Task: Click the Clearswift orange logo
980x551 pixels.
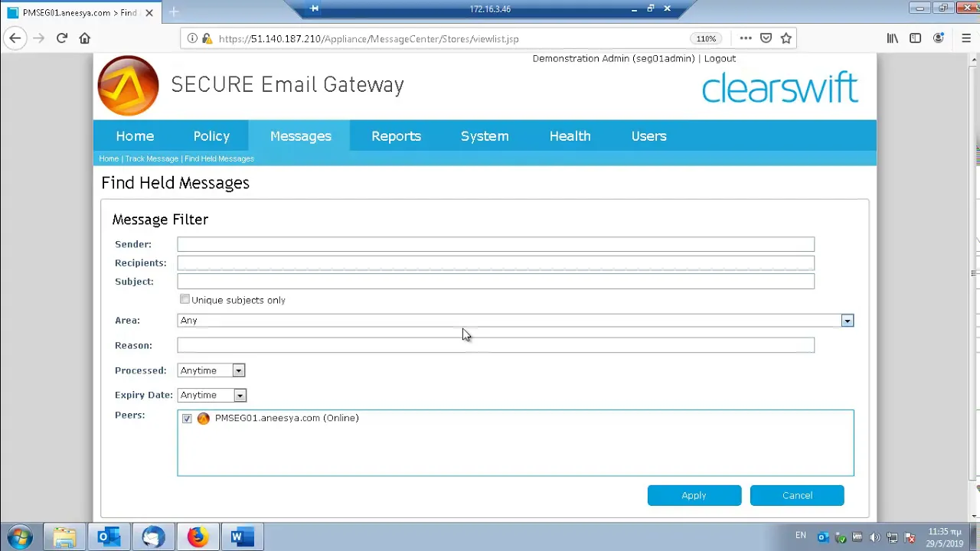Action: tap(128, 85)
